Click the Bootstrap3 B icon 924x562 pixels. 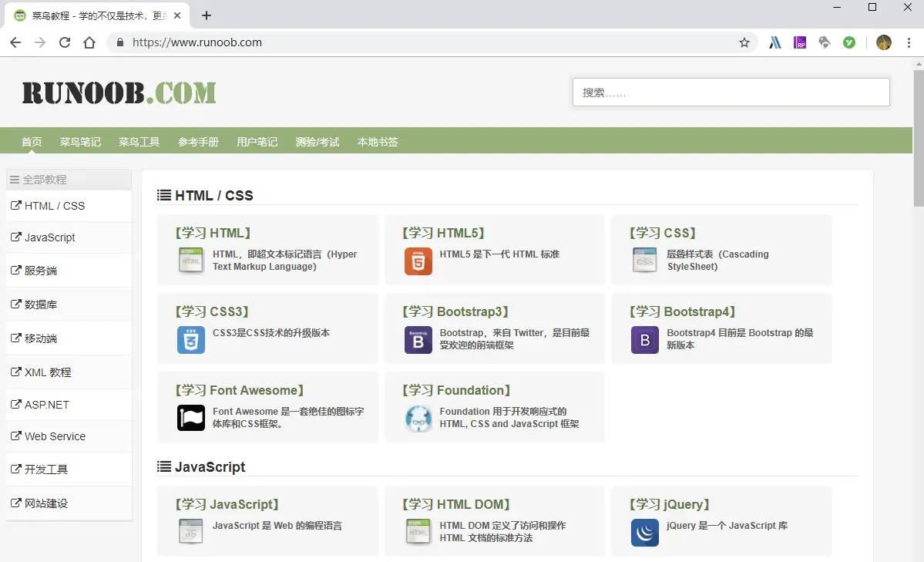tap(418, 340)
